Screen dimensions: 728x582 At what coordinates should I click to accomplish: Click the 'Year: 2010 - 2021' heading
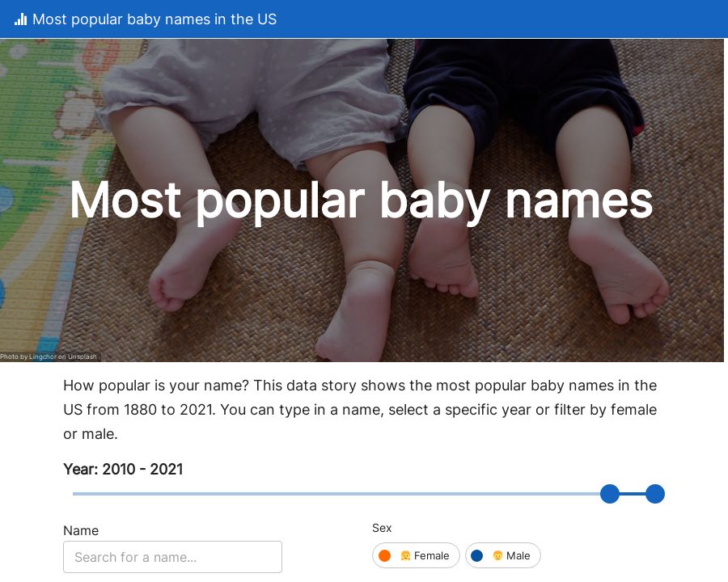123,469
